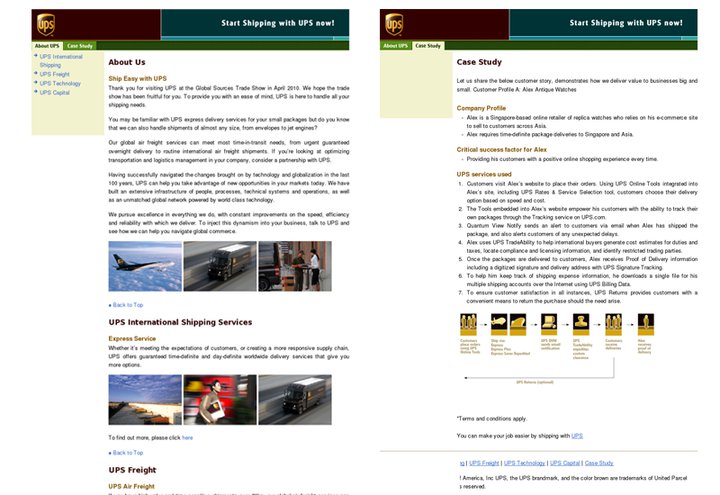Click the 'UPS Returns (optional)' diagram label
Image resolution: width=720 pixels, height=495 pixels.
coord(534,382)
